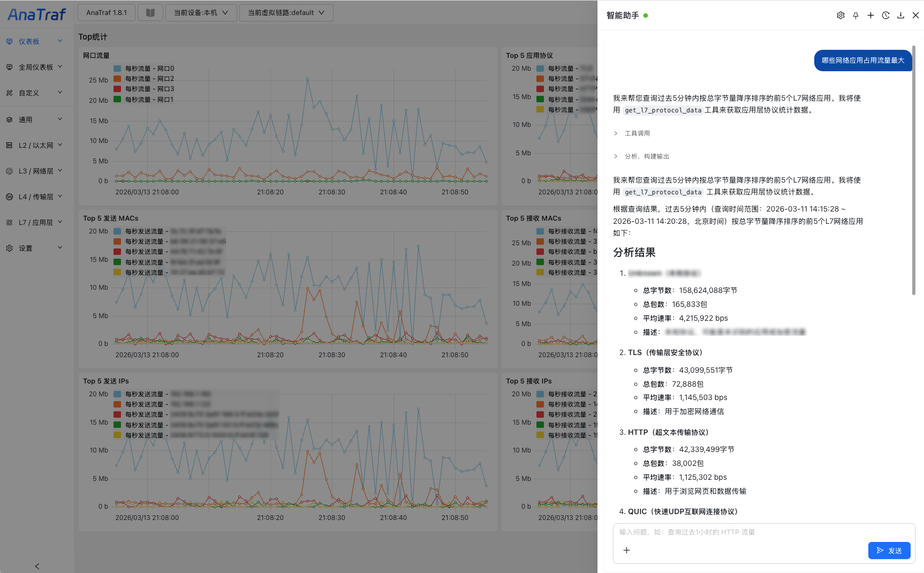Click the attachment plus icon in input box
Screen dimensions: 924x573
click(x=626, y=550)
